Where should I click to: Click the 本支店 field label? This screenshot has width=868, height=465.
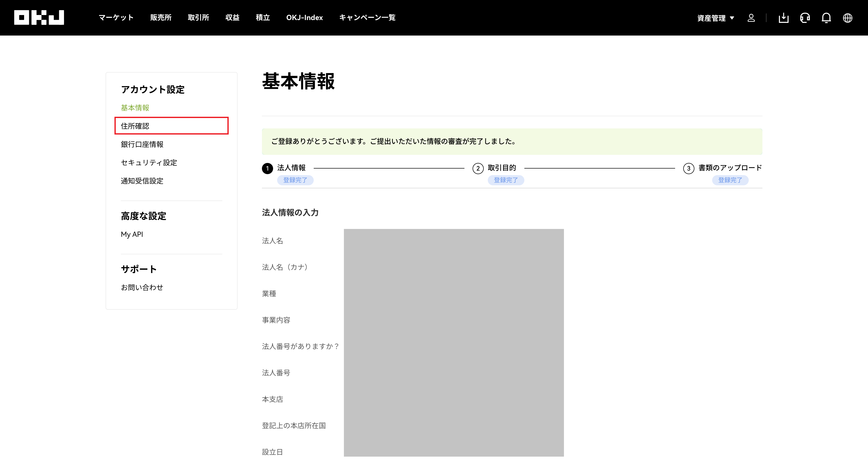pyautogui.click(x=273, y=399)
